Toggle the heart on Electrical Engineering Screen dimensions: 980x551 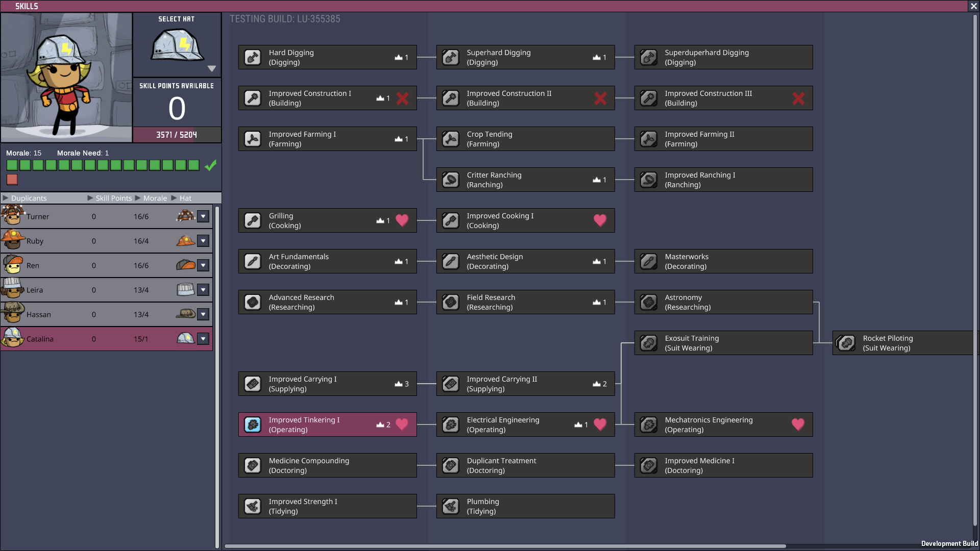600,424
